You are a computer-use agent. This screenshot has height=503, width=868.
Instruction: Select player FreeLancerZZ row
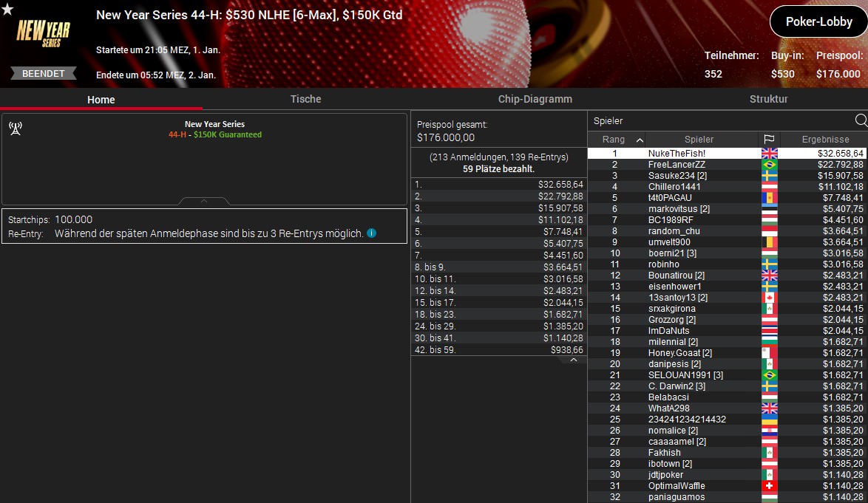[727, 165]
